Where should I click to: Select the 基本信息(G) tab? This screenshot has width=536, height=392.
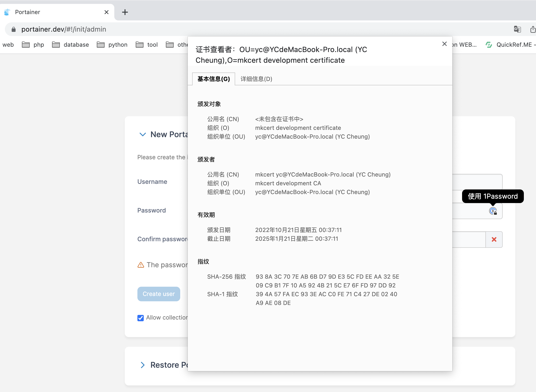(x=214, y=79)
